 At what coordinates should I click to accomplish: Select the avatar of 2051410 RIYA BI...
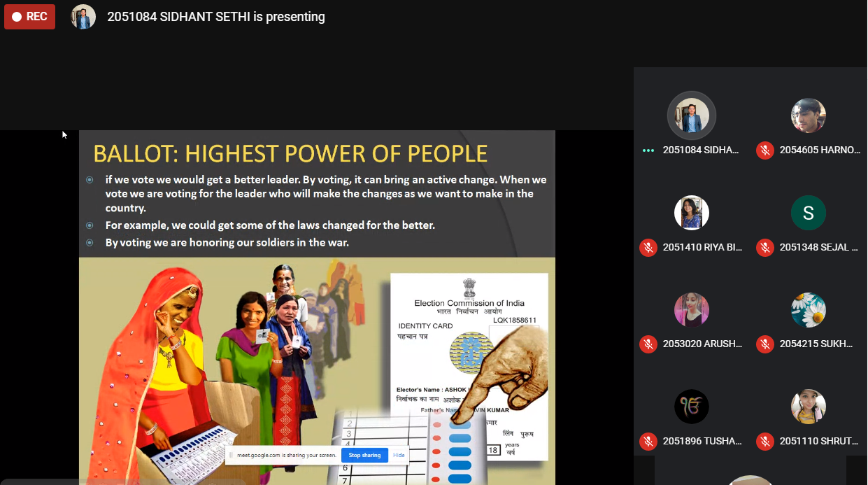click(x=692, y=213)
